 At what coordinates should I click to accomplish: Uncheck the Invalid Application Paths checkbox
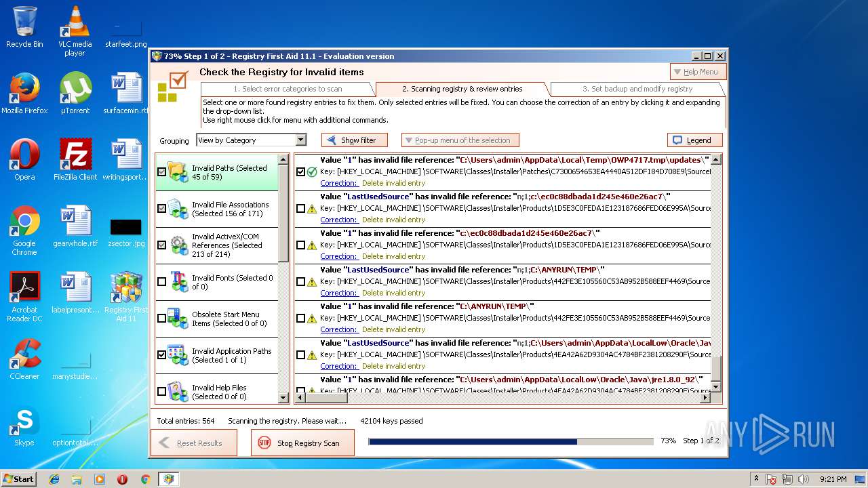[x=161, y=355]
